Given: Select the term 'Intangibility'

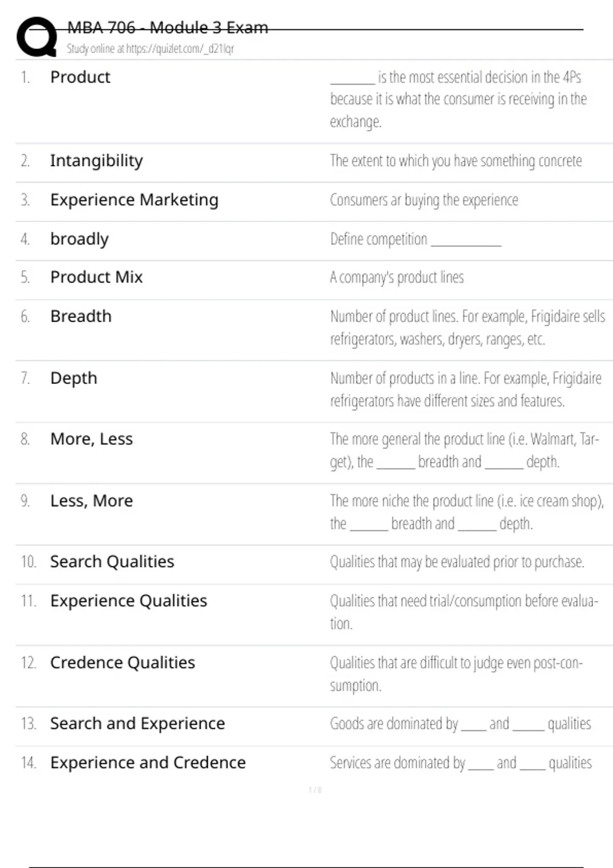Looking at the screenshot, I should [97, 161].
